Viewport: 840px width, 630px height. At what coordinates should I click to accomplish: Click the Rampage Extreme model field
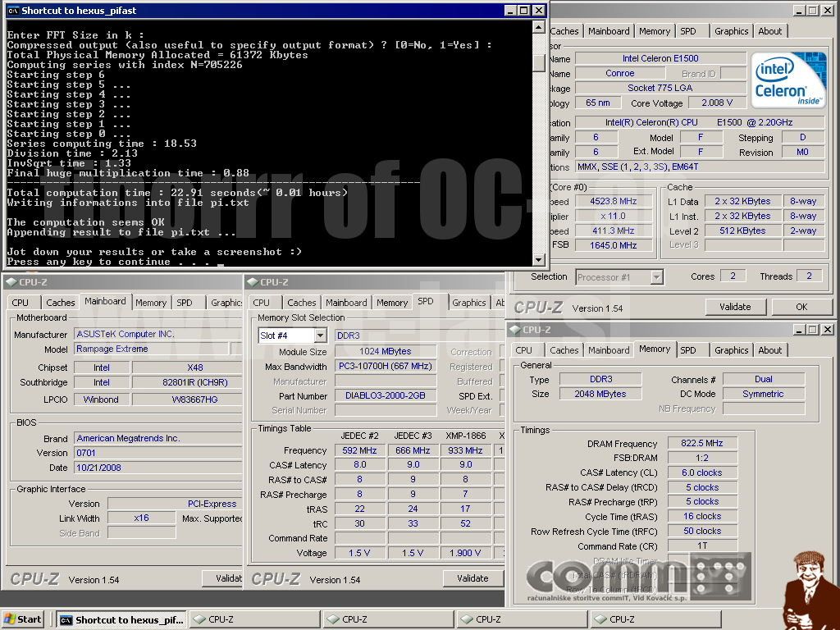click(x=151, y=349)
